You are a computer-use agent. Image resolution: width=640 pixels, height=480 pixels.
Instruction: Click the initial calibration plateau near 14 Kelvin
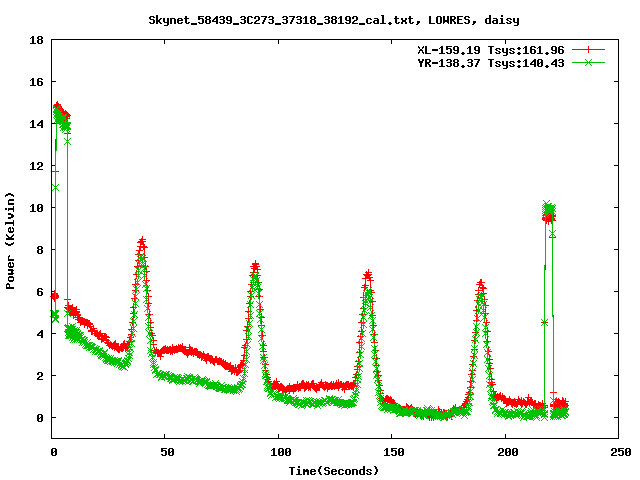click(62, 116)
